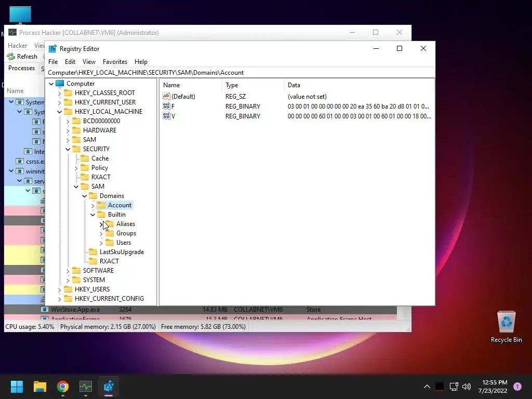Click the Policy folder icon
The image size is (532, 399).
(85, 168)
